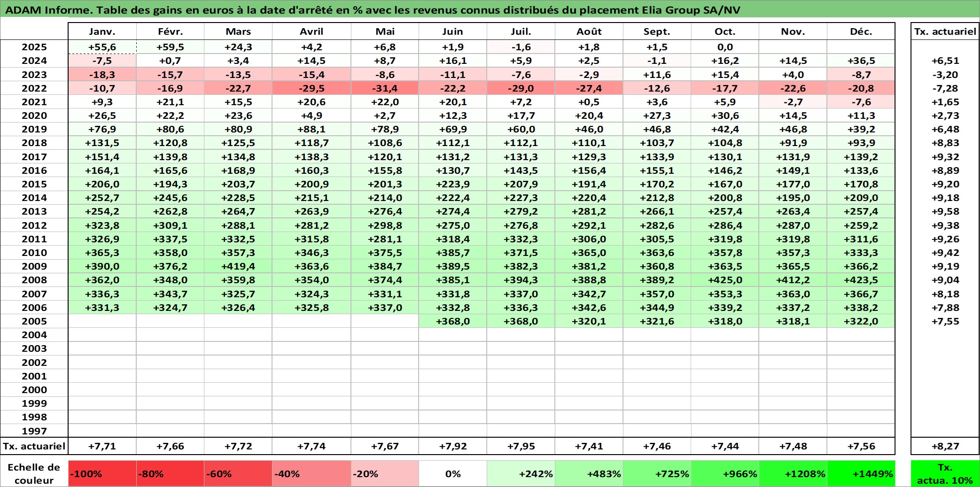Click the +331,3 cell in 2006

pyautogui.click(x=102, y=308)
